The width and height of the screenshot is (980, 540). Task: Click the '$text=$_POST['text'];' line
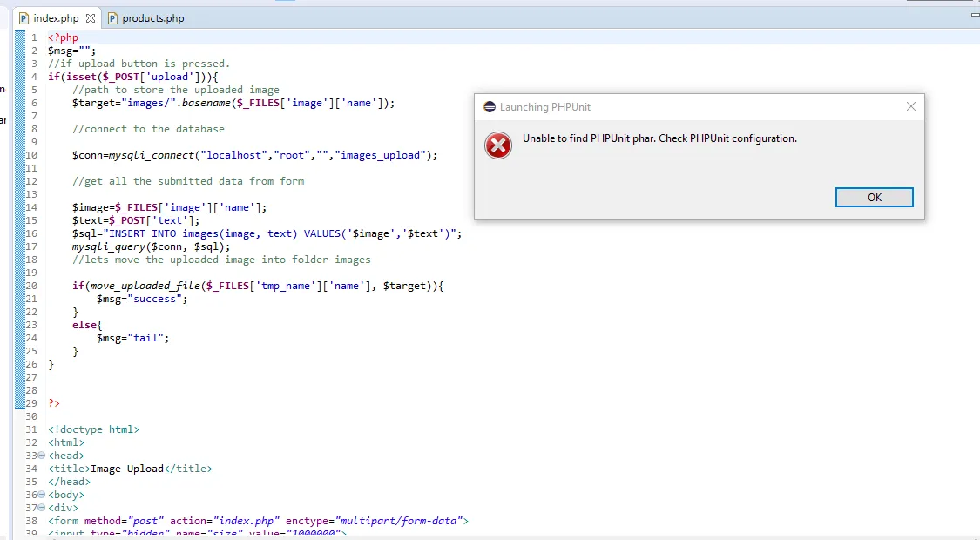tap(136, 220)
